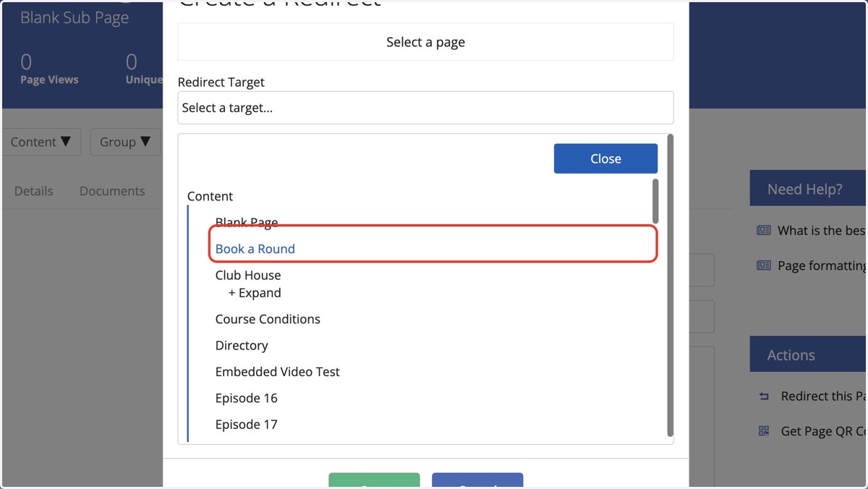This screenshot has height=489, width=868.
Task: Select Episode 16 page
Action: [x=247, y=398]
